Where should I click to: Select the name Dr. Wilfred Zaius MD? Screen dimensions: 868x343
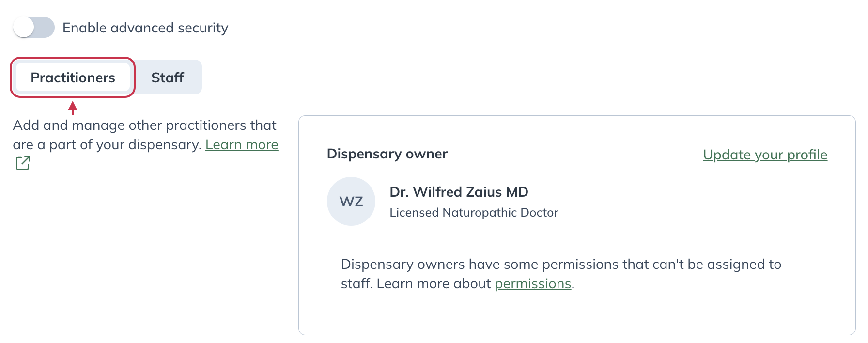pos(459,192)
